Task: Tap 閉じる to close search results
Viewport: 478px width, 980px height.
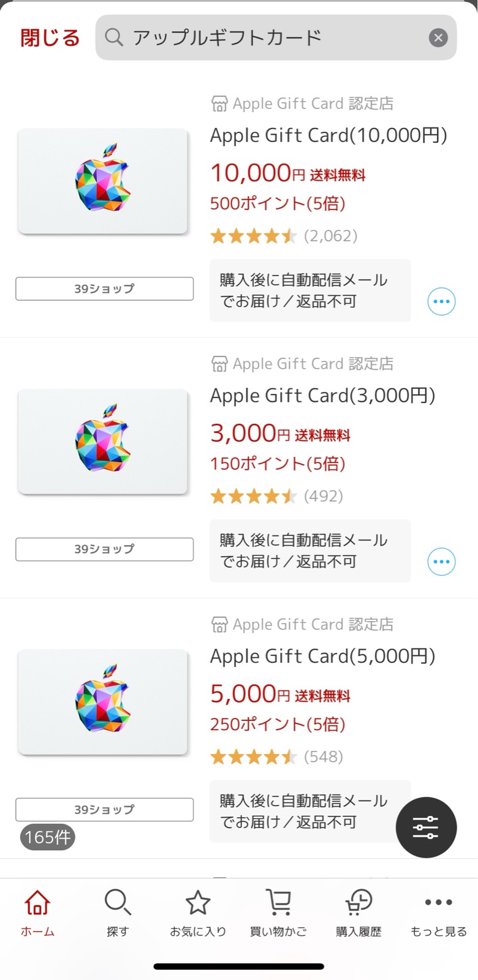Action: coord(50,38)
